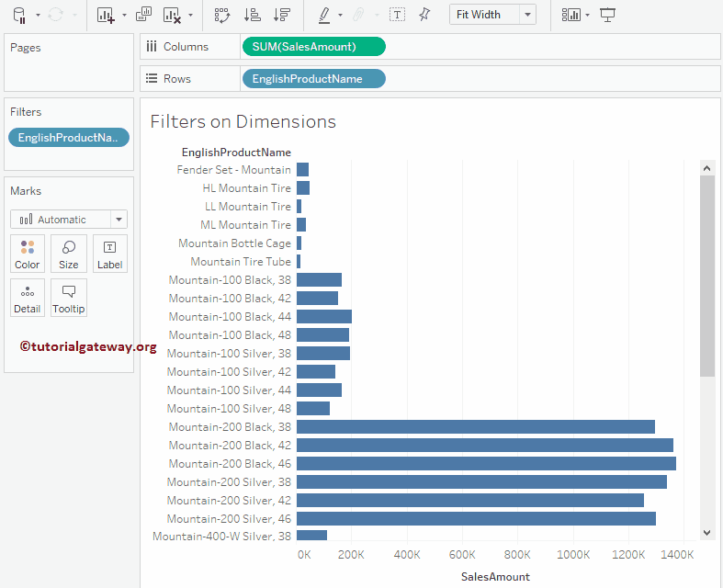
Task: Expand the Automatic mark type dropdown
Action: (118, 220)
